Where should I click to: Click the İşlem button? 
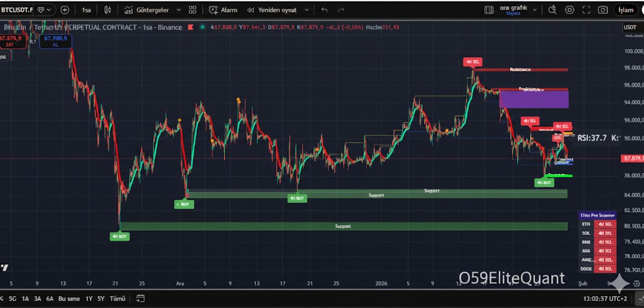coord(626,10)
